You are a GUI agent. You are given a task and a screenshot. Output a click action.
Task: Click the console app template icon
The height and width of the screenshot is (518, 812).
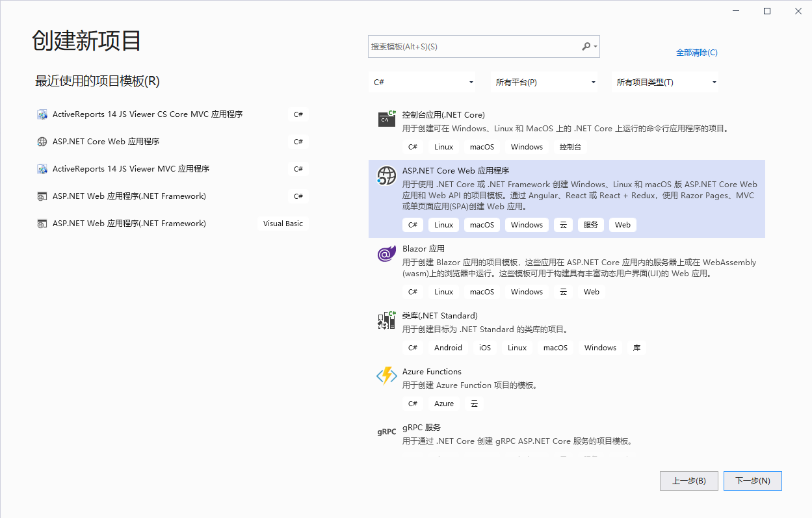click(387, 118)
